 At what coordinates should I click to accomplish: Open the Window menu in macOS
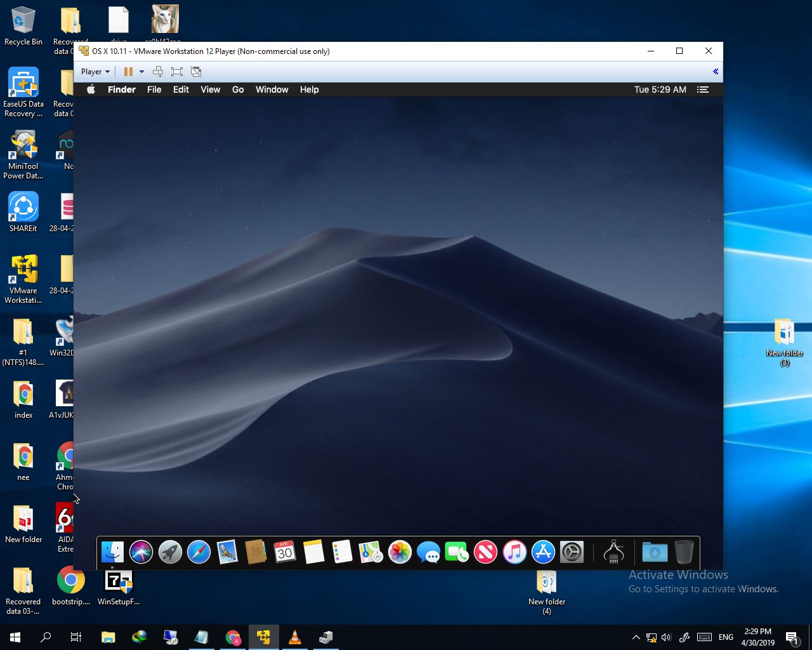coord(272,90)
